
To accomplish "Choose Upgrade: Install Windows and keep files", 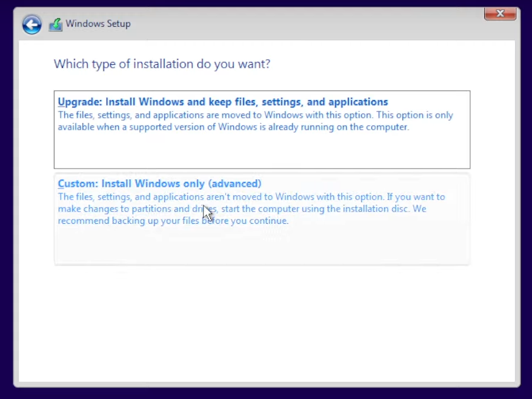I will pos(262,129).
